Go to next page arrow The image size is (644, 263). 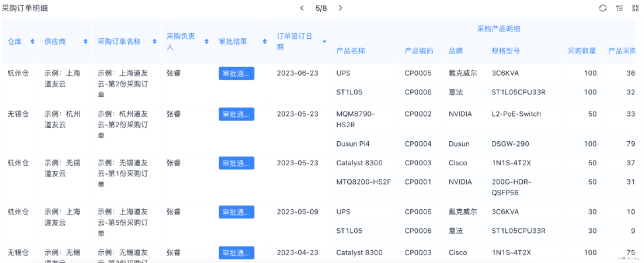(340, 8)
